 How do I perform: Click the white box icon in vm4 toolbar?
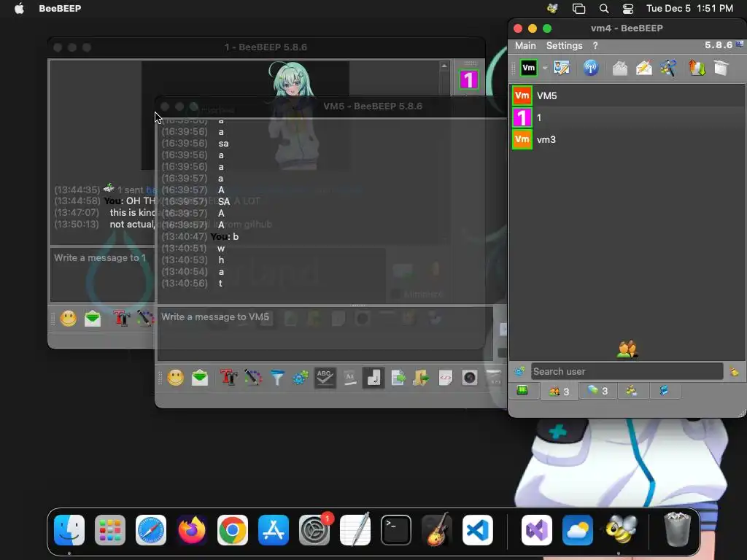point(721,68)
